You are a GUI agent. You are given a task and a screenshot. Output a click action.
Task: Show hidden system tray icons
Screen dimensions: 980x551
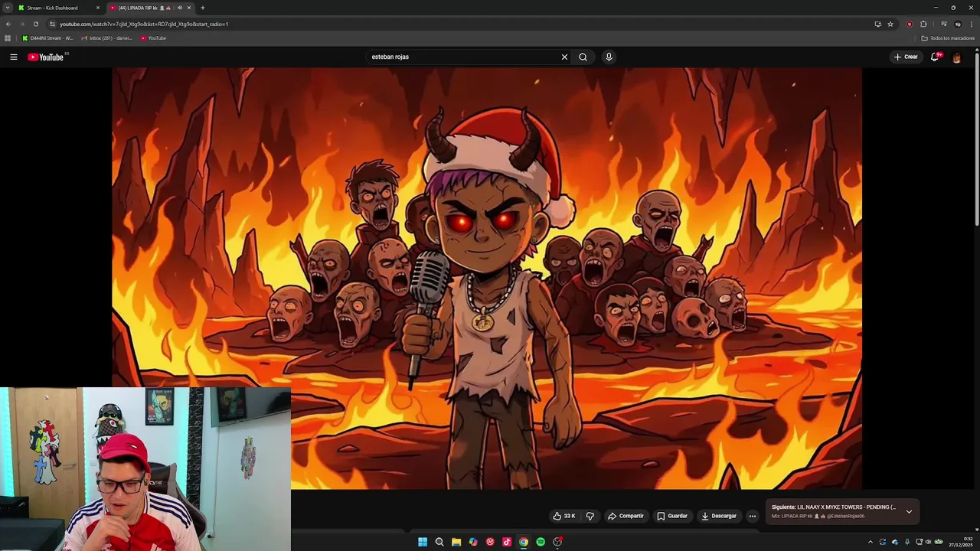pyautogui.click(x=870, y=542)
